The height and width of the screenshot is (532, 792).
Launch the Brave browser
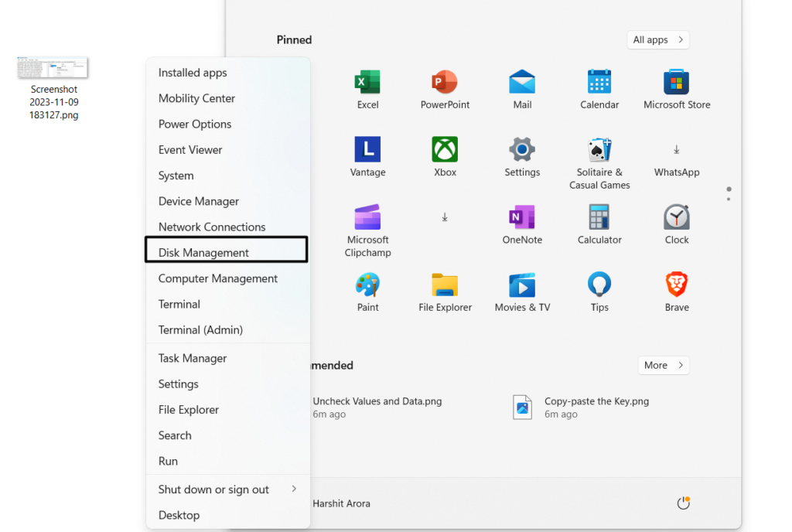pyautogui.click(x=677, y=285)
